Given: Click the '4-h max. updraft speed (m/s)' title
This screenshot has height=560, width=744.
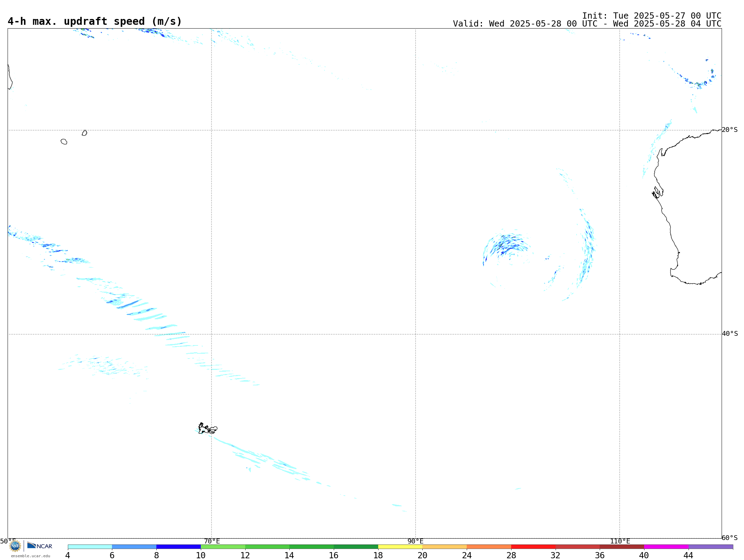Looking at the screenshot, I should pos(95,21).
